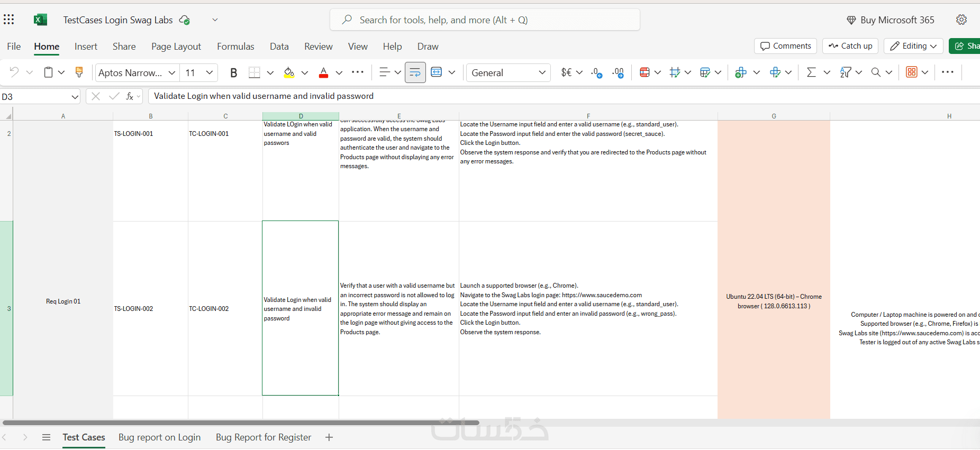
Task: Click the insert function fx icon
Action: [130, 96]
